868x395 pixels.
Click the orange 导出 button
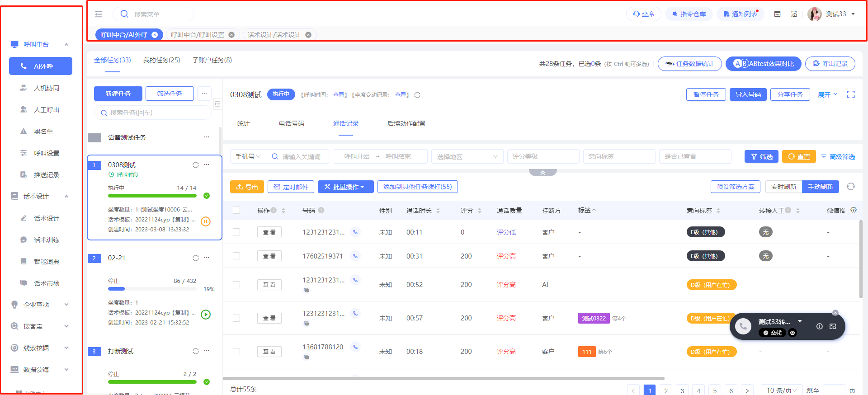pos(247,187)
